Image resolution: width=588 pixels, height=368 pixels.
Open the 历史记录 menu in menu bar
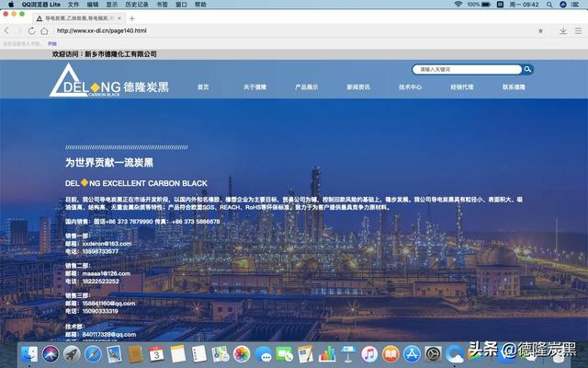tap(138, 5)
